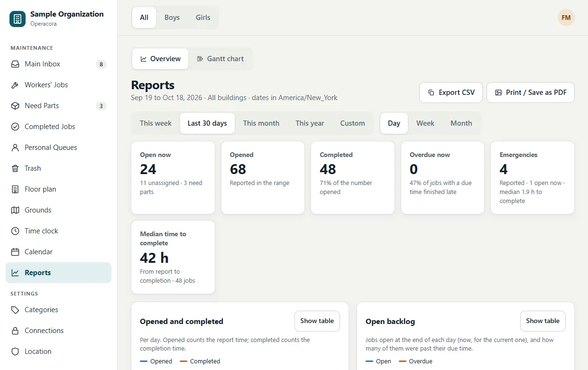The image size is (588, 370).
Task: Click the orange Completed legend entry
Action: [x=200, y=361]
